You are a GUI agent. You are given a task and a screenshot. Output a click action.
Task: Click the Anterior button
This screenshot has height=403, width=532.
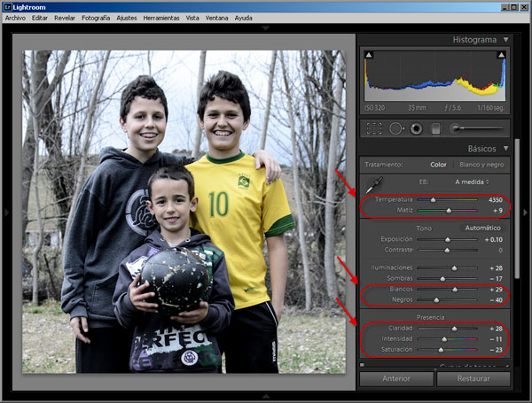pyautogui.click(x=396, y=378)
